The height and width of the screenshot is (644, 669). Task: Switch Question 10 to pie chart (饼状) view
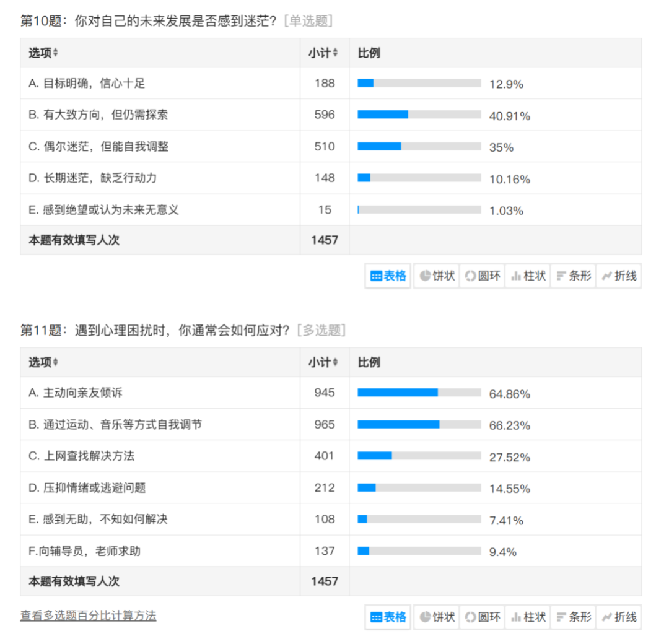[x=437, y=276]
